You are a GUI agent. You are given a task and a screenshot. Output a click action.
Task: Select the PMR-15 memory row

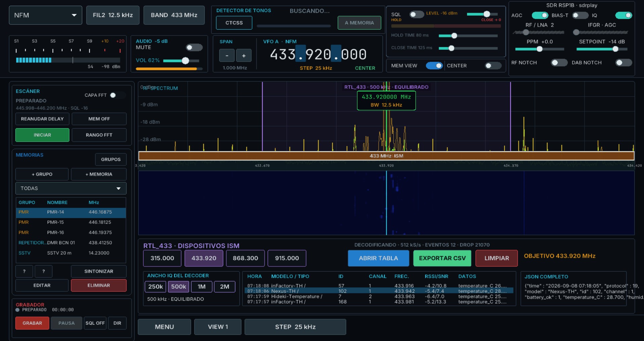(x=71, y=222)
